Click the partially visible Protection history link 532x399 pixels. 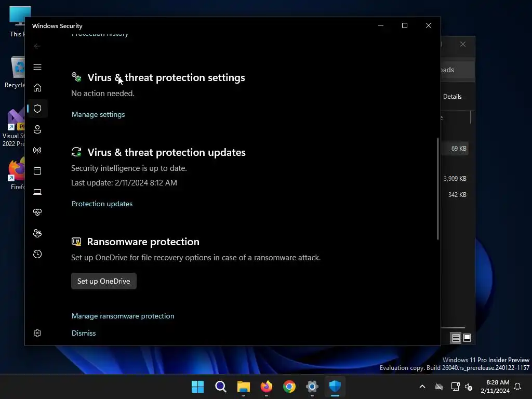point(100,35)
